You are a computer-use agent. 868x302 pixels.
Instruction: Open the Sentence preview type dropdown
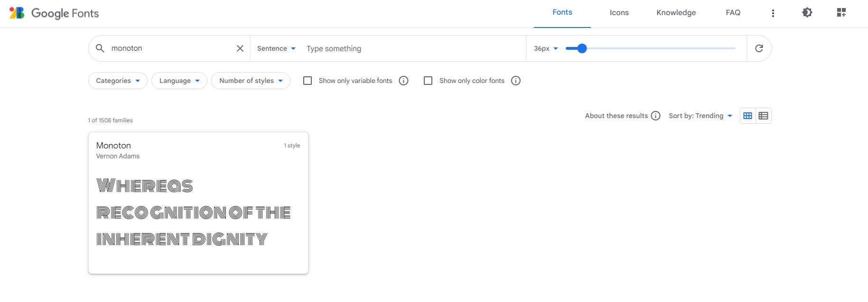pos(276,48)
